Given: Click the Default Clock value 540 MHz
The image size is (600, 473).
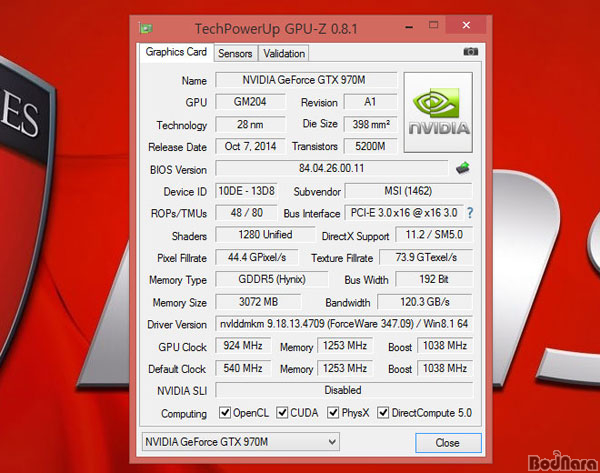Looking at the screenshot, I should 243,368.
